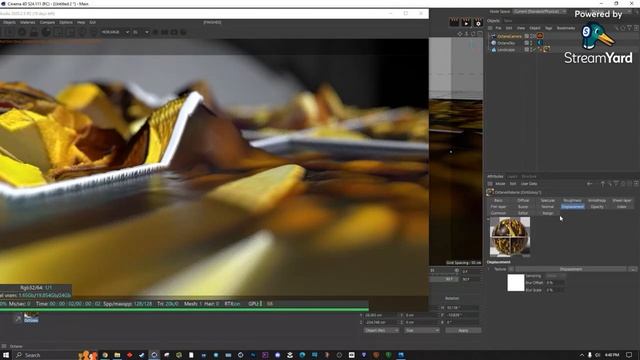The image size is (640, 360).
Task: Click the Displacement texture bar button
Action: [571, 269]
